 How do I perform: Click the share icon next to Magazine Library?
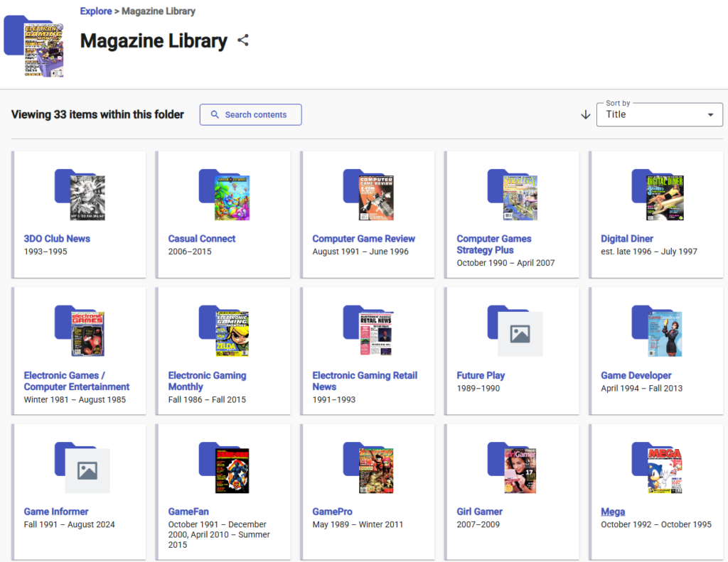[242, 40]
